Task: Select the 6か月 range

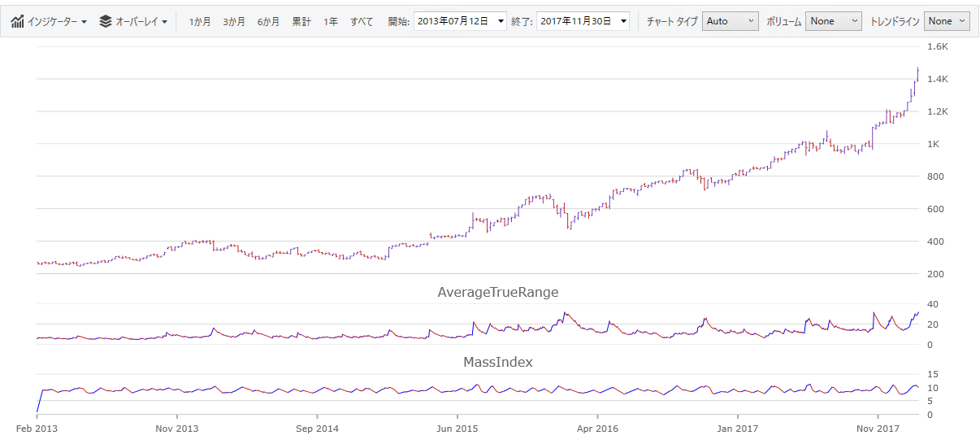Action: [x=268, y=21]
